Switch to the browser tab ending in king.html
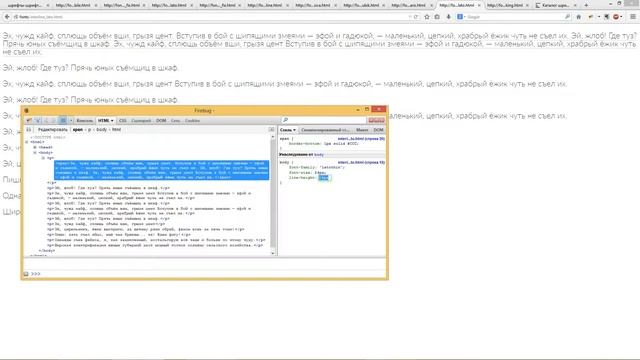 coord(508,5)
